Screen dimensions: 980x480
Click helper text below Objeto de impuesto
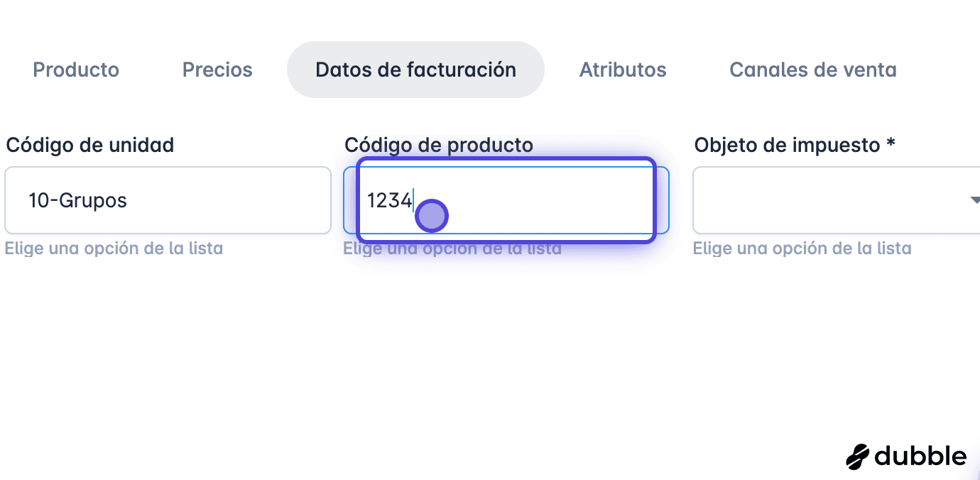click(x=802, y=249)
